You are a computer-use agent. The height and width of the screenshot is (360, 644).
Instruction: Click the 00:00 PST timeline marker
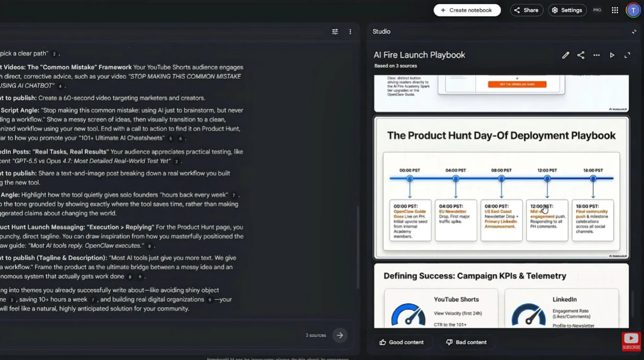410,178
